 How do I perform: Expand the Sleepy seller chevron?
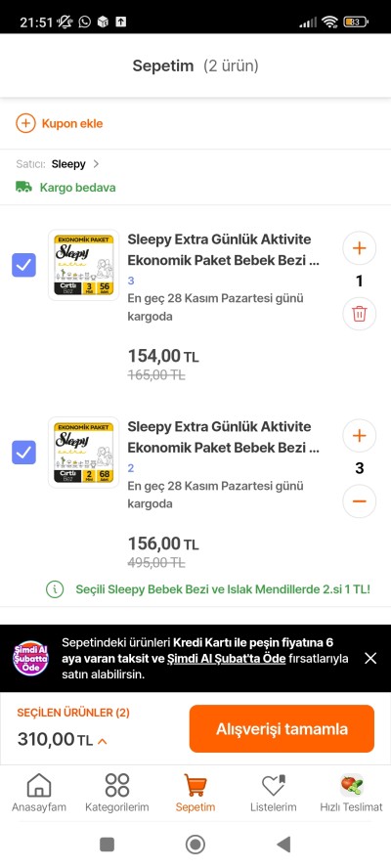coord(96,164)
